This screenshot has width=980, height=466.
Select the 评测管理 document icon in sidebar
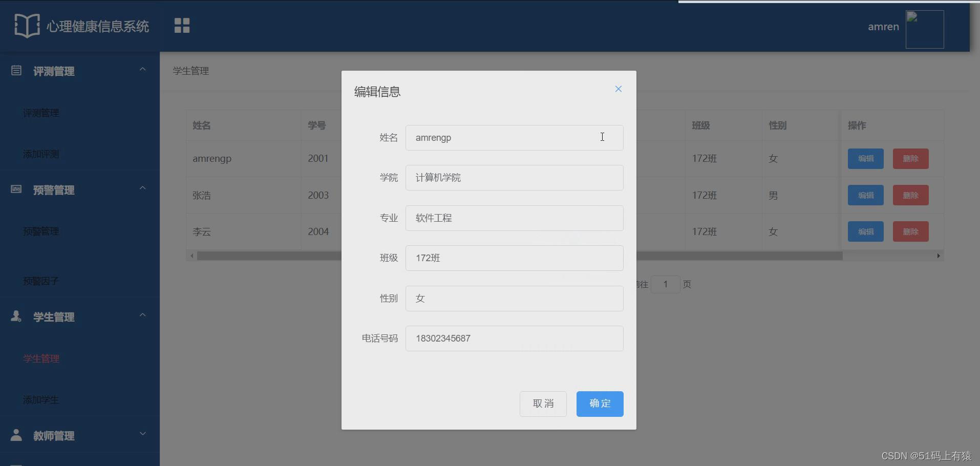pos(15,71)
